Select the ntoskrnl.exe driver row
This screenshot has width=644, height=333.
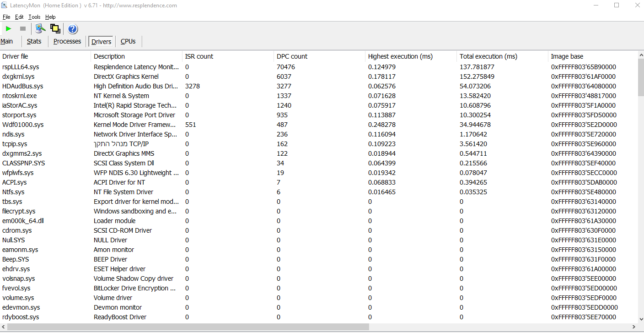[318, 96]
